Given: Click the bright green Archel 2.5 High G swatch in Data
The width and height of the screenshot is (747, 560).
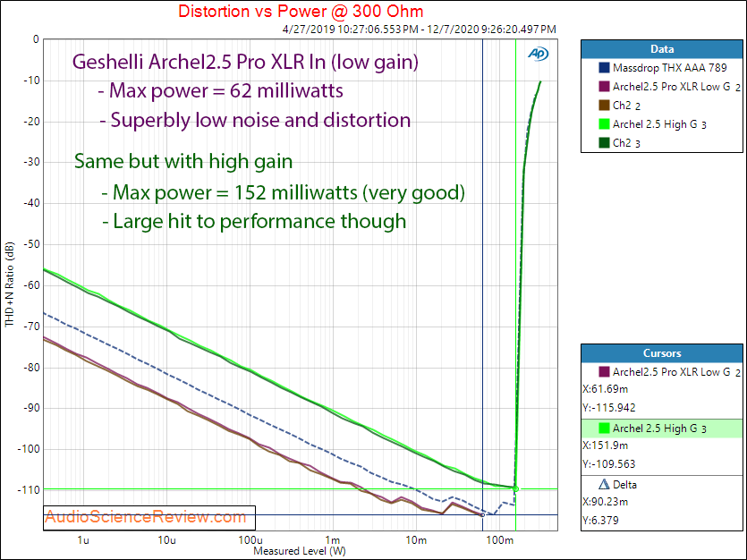Looking at the screenshot, I should (x=604, y=123).
